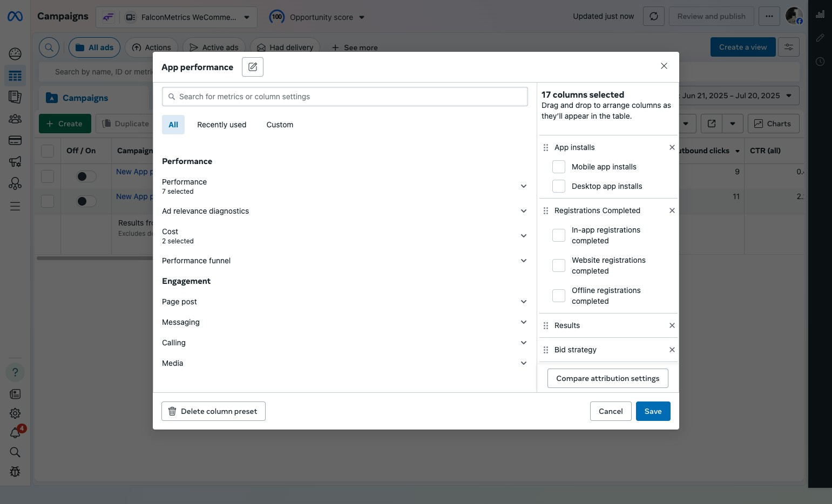Expand the Ad relevance diagnostics section
Image resolution: width=832 pixels, height=504 pixels.
pos(523,211)
